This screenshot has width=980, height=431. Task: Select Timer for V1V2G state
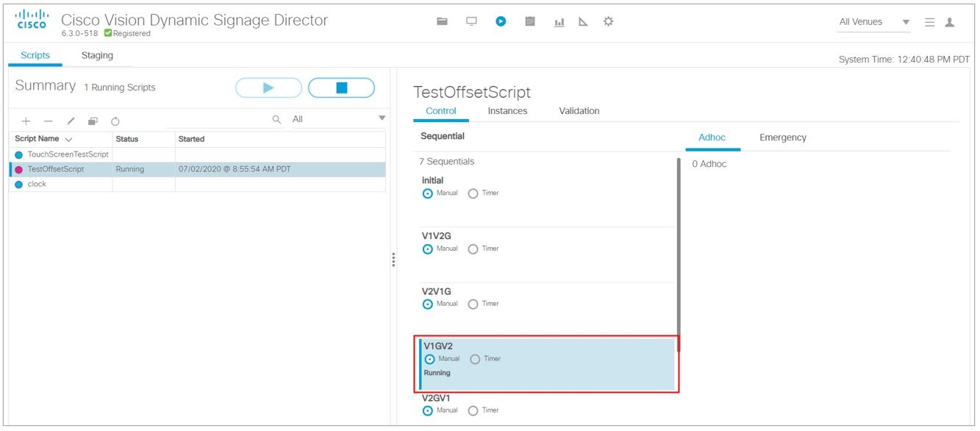(473, 249)
